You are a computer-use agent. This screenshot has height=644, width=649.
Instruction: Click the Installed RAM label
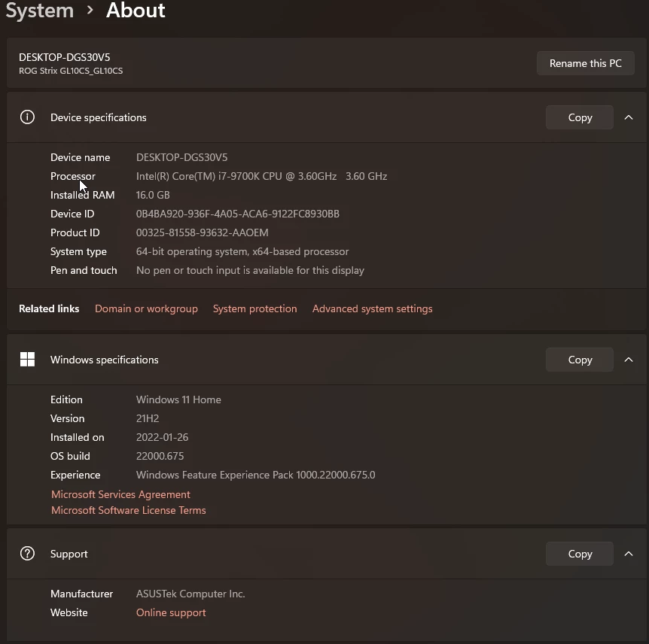point(82,195)
